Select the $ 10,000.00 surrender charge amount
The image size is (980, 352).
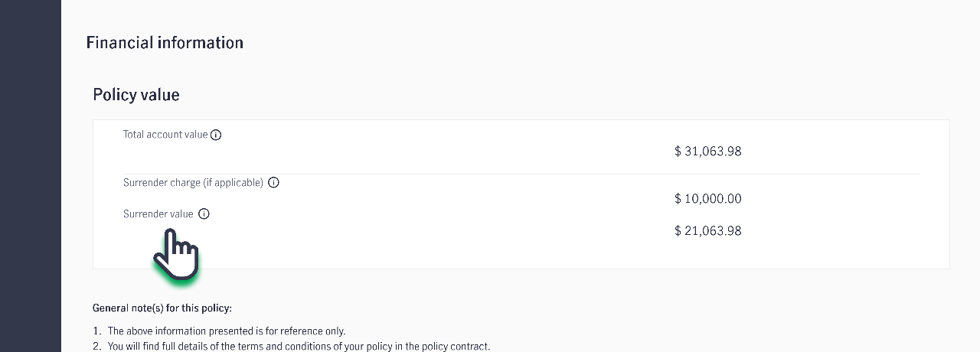point(707,199)
